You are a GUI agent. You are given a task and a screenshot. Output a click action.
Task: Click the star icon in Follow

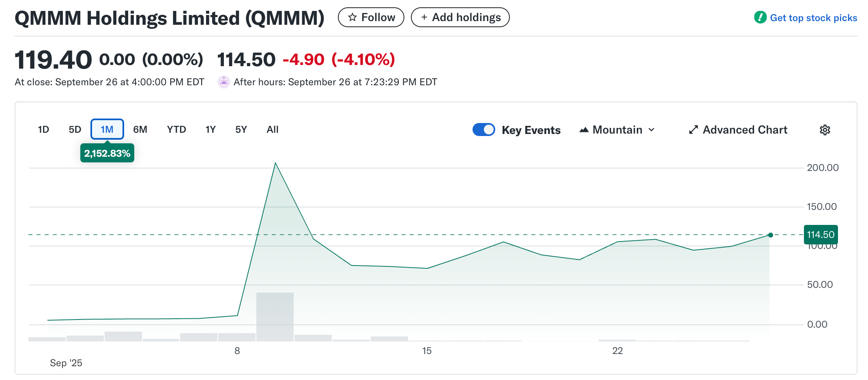point(352,17)
